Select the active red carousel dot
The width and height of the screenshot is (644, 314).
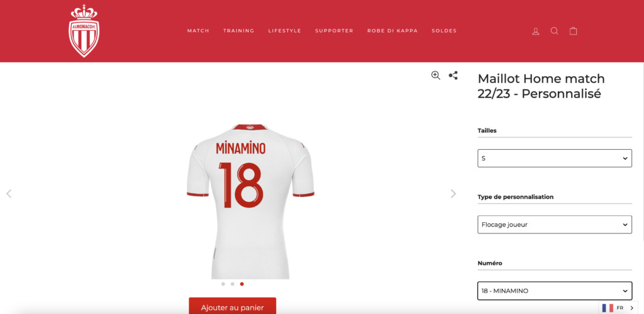[x=242, y=284]
